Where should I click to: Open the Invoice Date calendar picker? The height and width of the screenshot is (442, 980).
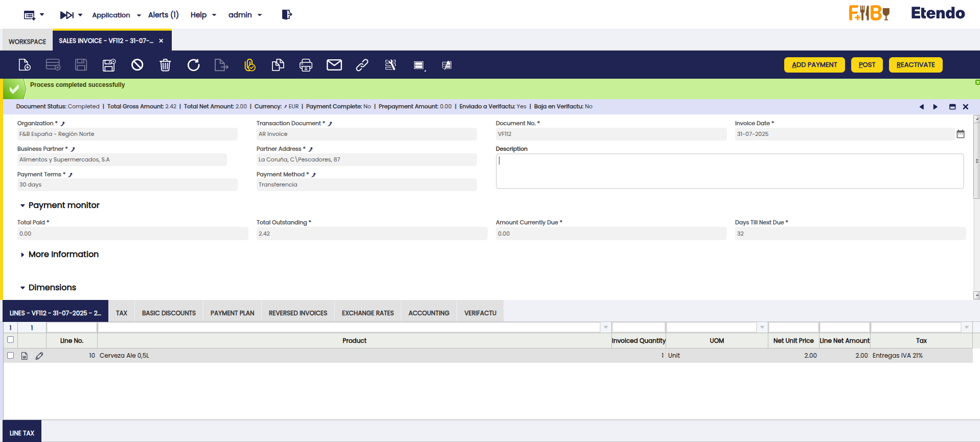pyautogui.click(x=960, y=134)
